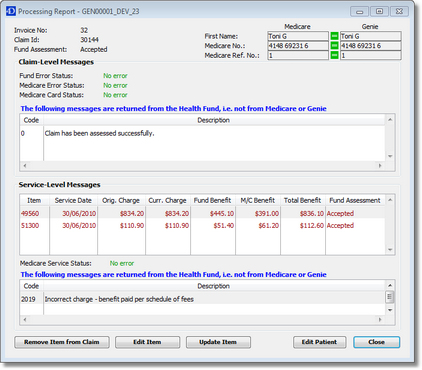Select service row for item 51300

[202, 226]
